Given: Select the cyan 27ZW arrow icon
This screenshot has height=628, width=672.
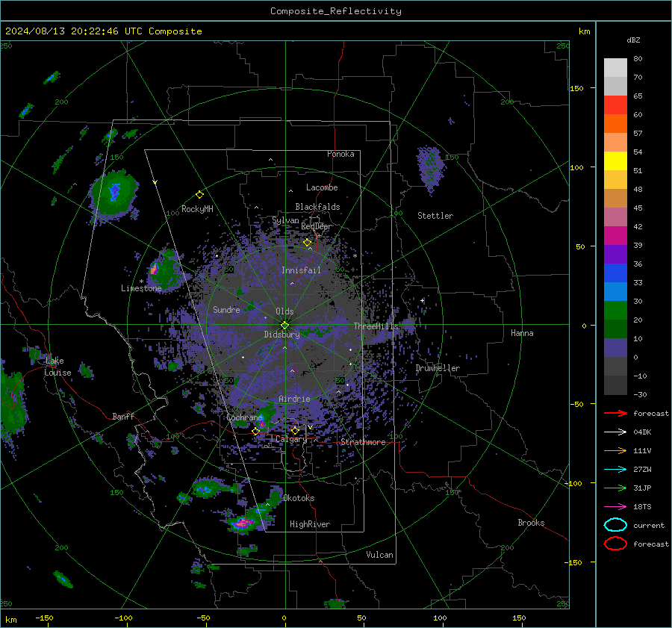Looking at the screenshot, I should click(x=615, y=470).
